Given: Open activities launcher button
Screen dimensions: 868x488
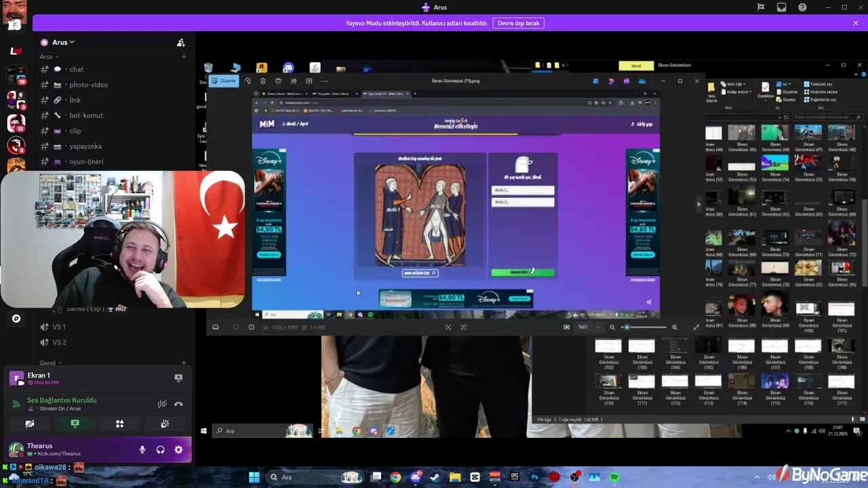Looking at the screenshot, I should pyautogui.click(x=119, y=424).
